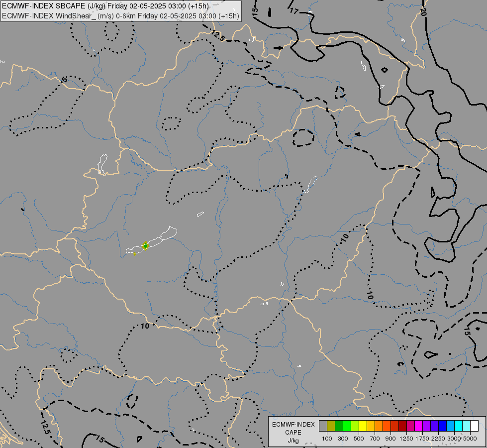Select the gray legend color swatch
Screen dimensions: 487x448
coord(323,426)
